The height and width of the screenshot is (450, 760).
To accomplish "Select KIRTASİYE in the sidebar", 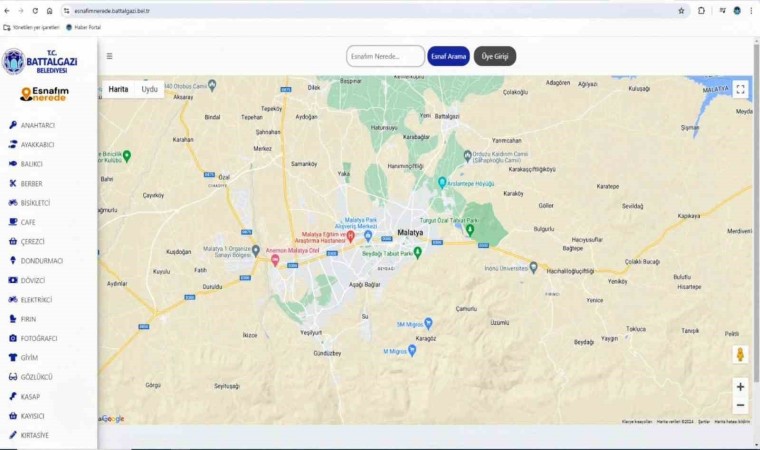I will (34, 435).
